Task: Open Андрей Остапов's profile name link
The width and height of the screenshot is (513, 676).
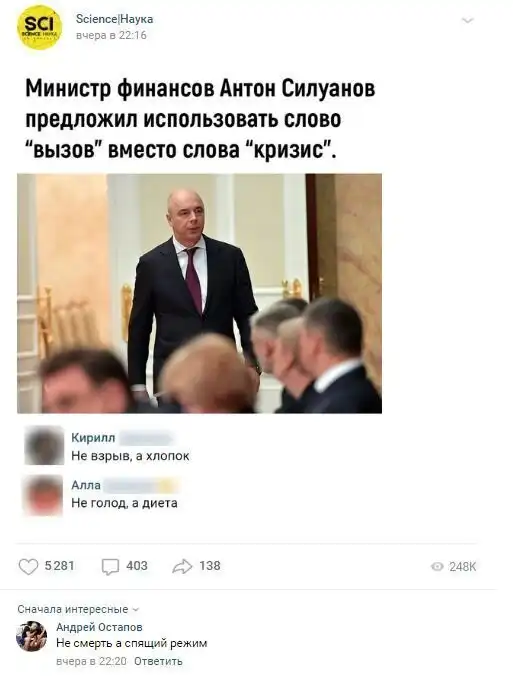Action: [99, 627]
